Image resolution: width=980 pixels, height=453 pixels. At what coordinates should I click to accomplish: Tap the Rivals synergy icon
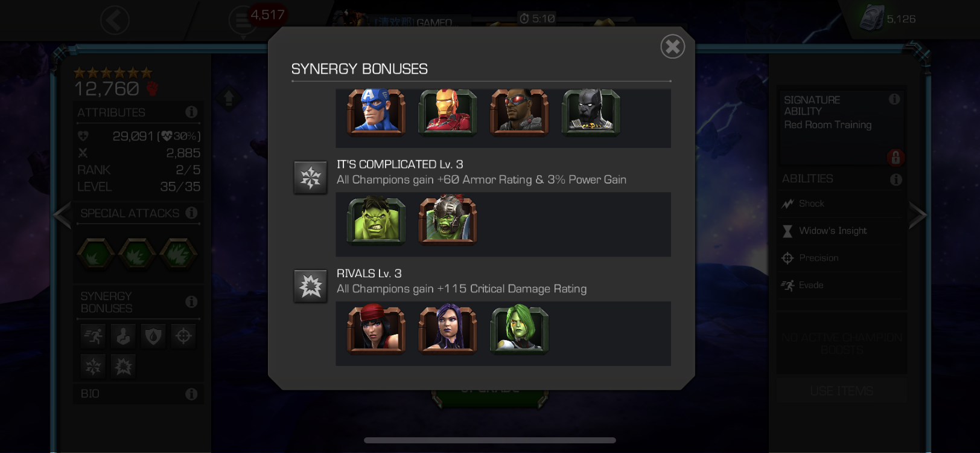pyautogui.click(x=311, y=286)
